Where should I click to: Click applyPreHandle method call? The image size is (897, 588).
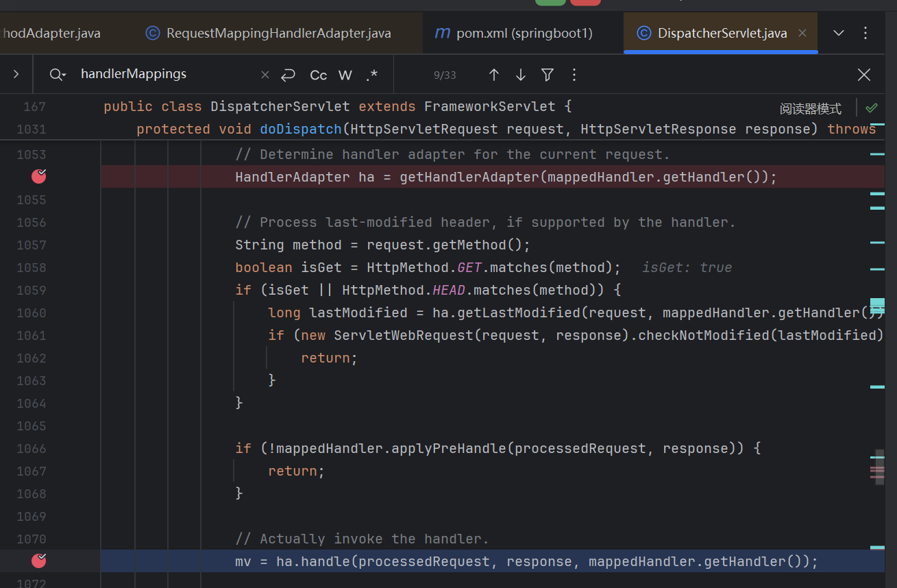click(x=449, y=448)
